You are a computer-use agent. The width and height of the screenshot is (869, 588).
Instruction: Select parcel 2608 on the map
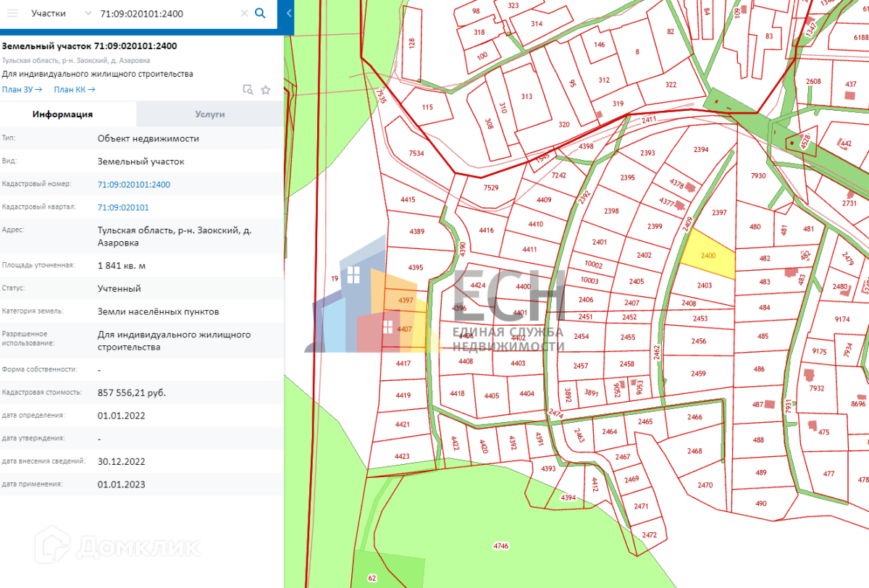point(813,81)
